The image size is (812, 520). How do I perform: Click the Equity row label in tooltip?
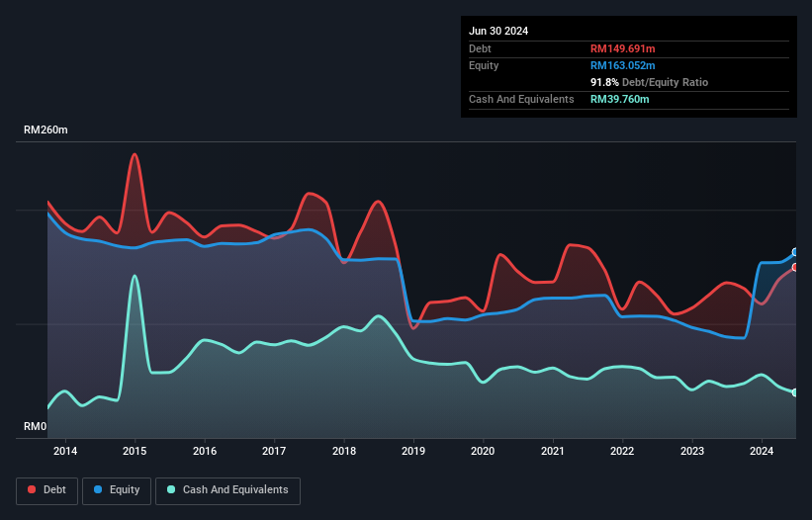(484, 65)
